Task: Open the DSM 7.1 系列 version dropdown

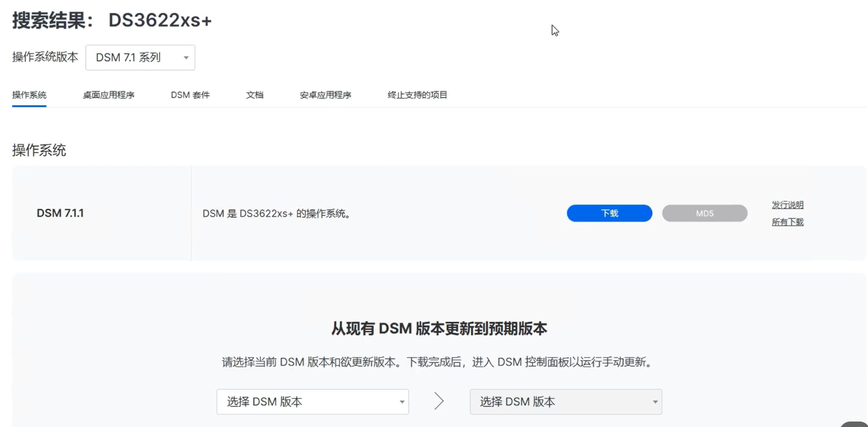Action: pos(140,58)
